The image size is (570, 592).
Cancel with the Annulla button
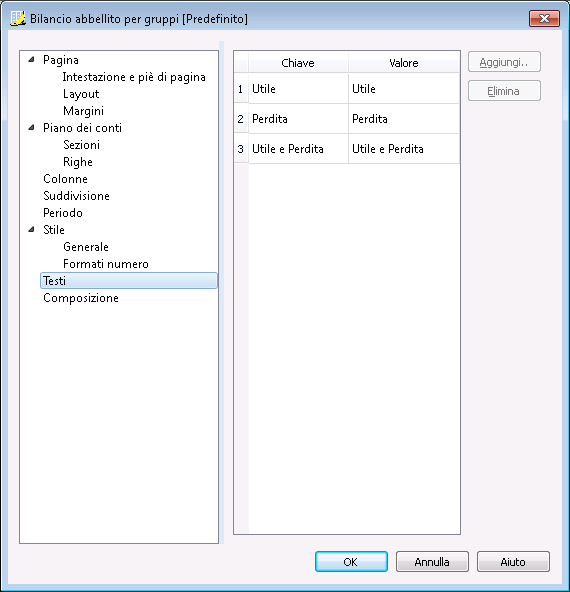[x=432, y=562]
